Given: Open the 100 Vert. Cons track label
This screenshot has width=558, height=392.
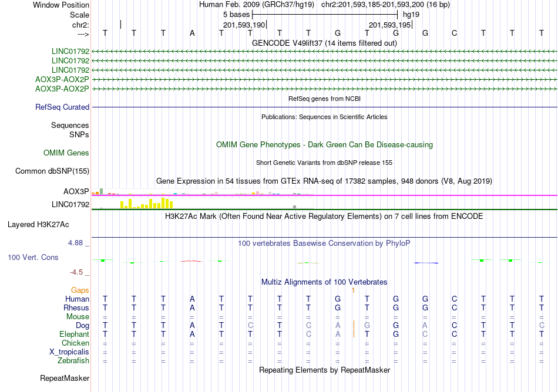Looking at the screenshot, I should click(x=33, y=257).
